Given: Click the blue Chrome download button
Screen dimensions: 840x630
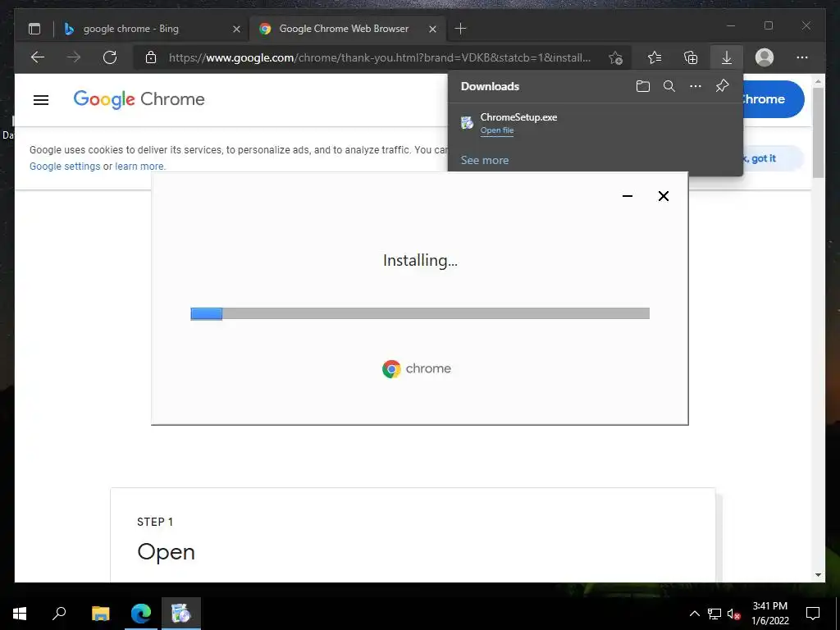Looking at the screenshot, I should point(774,99).
